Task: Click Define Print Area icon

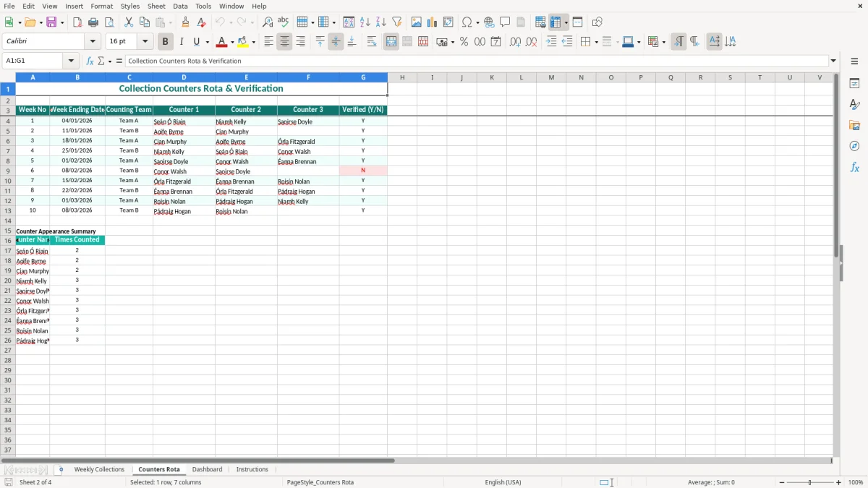Action: (541, 22)
